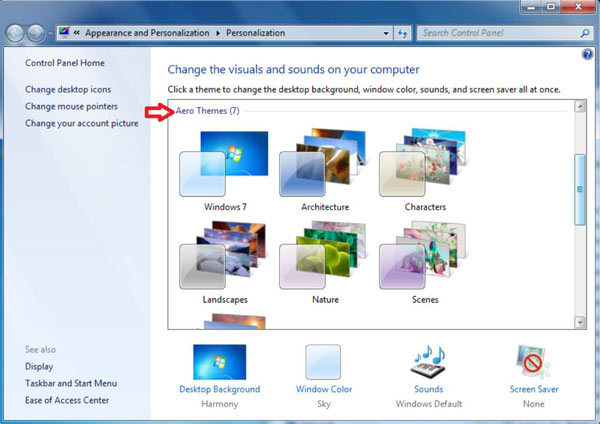Open Desktop Background settings icon

point(220,362)
